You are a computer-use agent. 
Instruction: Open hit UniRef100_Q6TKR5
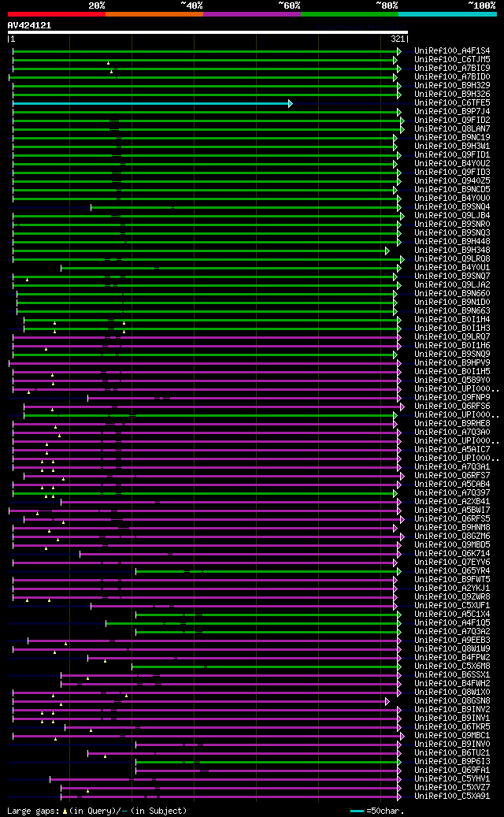click(x=452, y=727)
